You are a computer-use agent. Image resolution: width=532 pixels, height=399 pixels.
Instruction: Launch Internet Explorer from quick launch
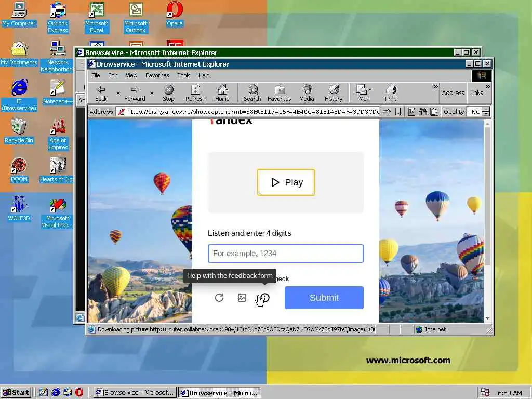[56, 393]
